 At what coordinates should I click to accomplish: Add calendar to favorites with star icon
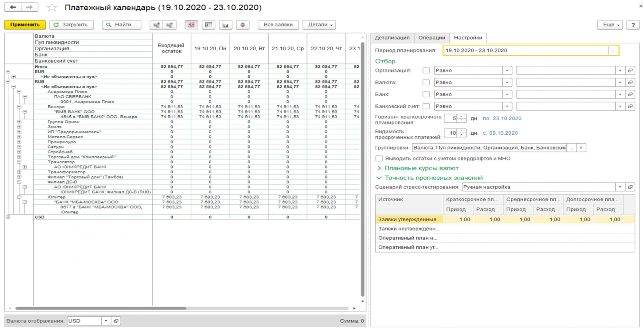(52, 7)
